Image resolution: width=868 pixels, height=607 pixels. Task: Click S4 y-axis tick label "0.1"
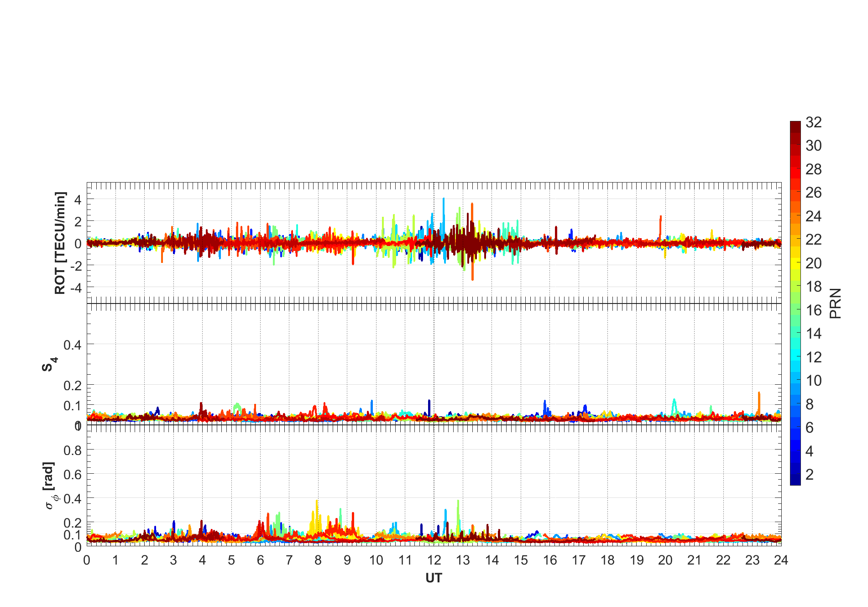pyautogui.click(x=73, y=406)
